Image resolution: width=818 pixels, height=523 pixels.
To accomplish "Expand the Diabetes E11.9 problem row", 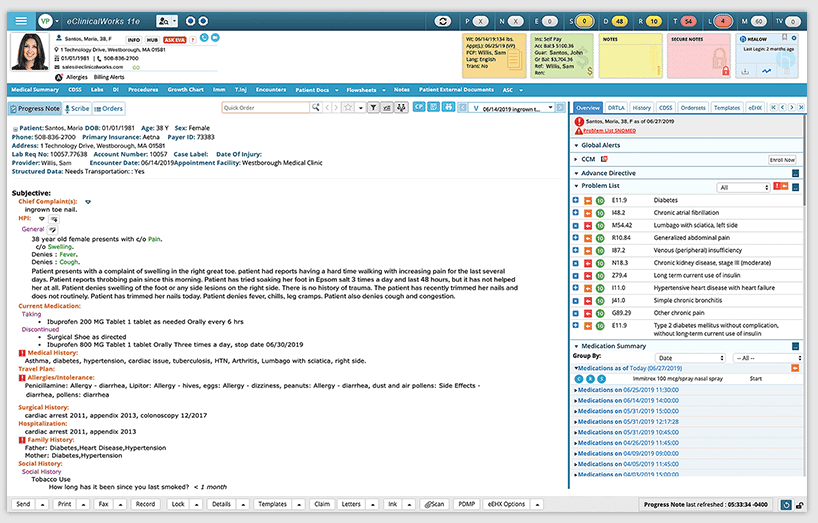I will [575, 200].
